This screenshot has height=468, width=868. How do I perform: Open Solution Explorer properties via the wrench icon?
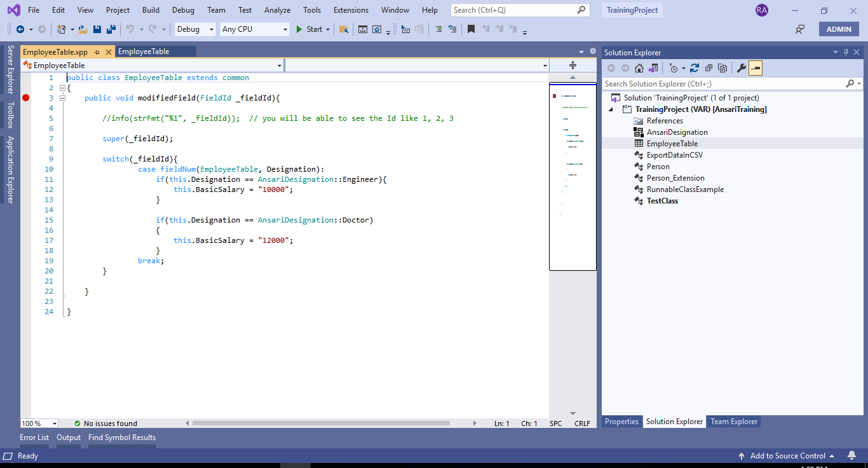(742, 67)
